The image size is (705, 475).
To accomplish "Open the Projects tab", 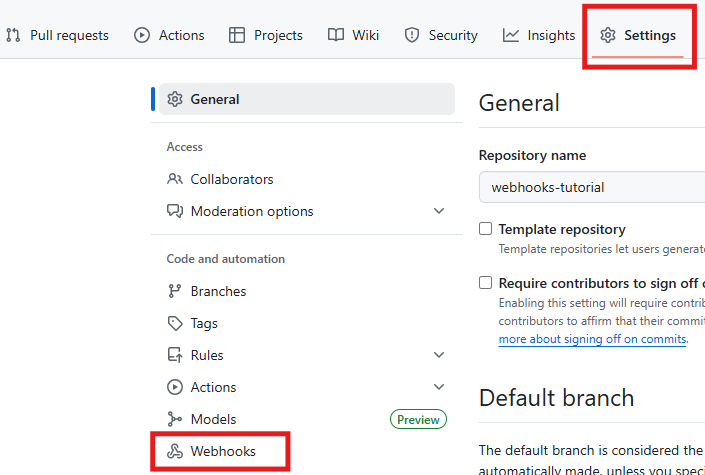I will pos(266,35).
